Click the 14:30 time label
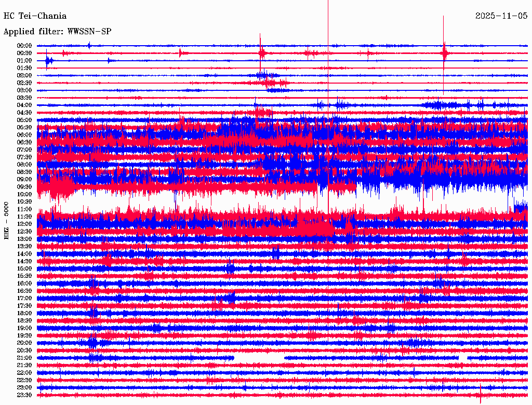This screenshot has height=405, width=532. click(x=24, y=261)
